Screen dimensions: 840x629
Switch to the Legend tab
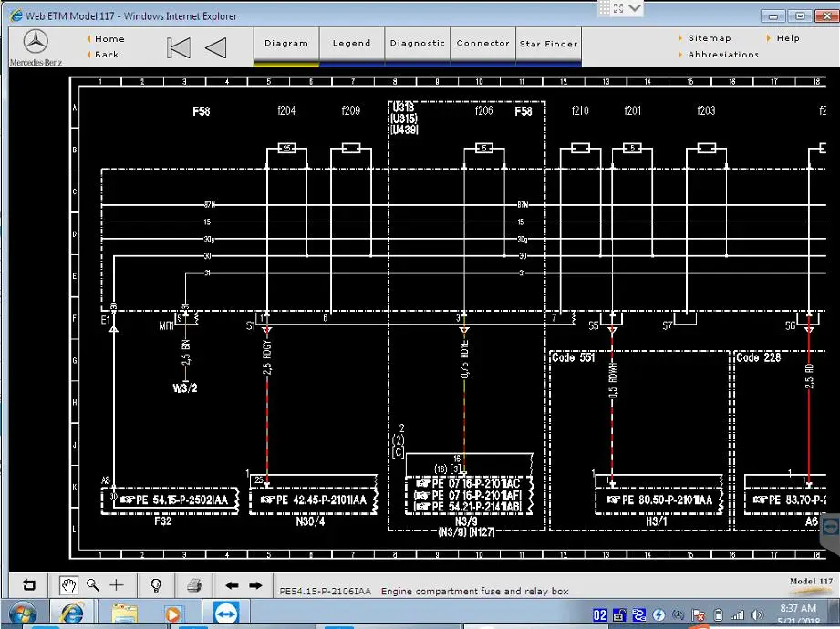[351, 44]
